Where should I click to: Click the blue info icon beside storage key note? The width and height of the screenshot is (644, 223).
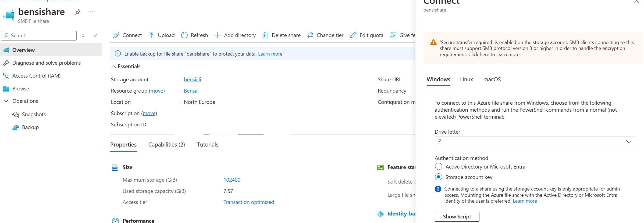coord(438,189)
